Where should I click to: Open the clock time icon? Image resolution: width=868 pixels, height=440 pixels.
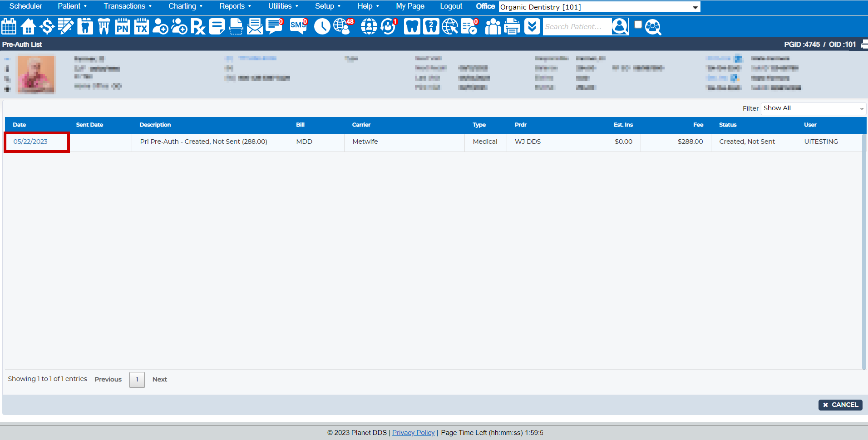[322, 27]
